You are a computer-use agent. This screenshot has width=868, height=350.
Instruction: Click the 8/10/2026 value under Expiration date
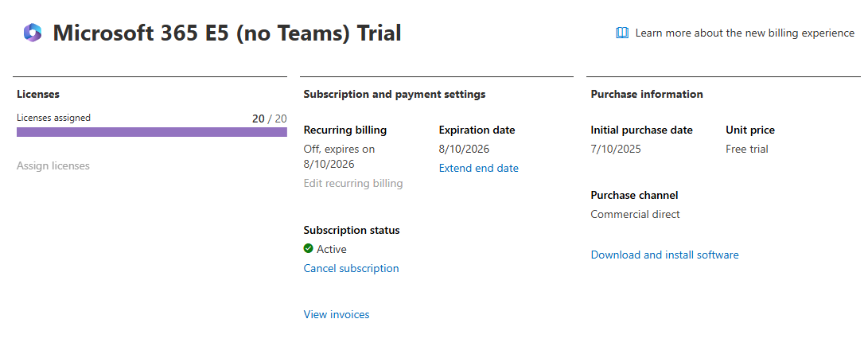(x=465, y=149)
